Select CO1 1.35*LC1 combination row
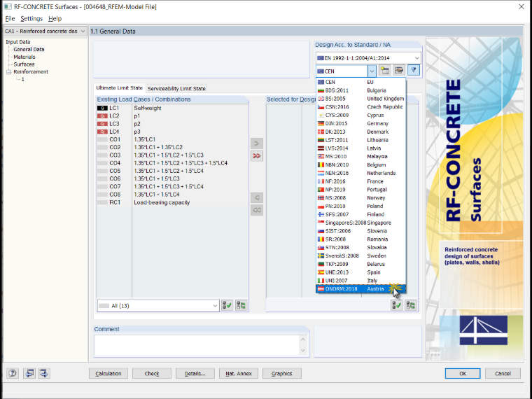The image size is (532, 399). click(172, 139)
